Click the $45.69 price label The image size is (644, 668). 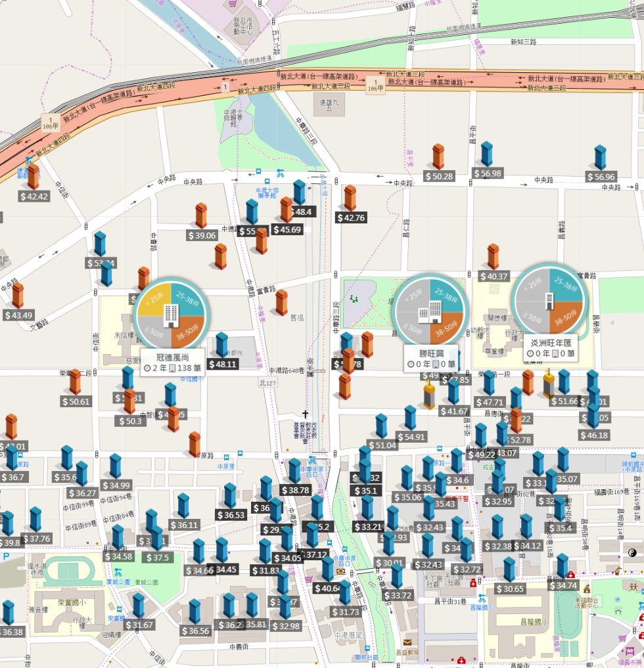pyautogui.click(x=287, y=230)
